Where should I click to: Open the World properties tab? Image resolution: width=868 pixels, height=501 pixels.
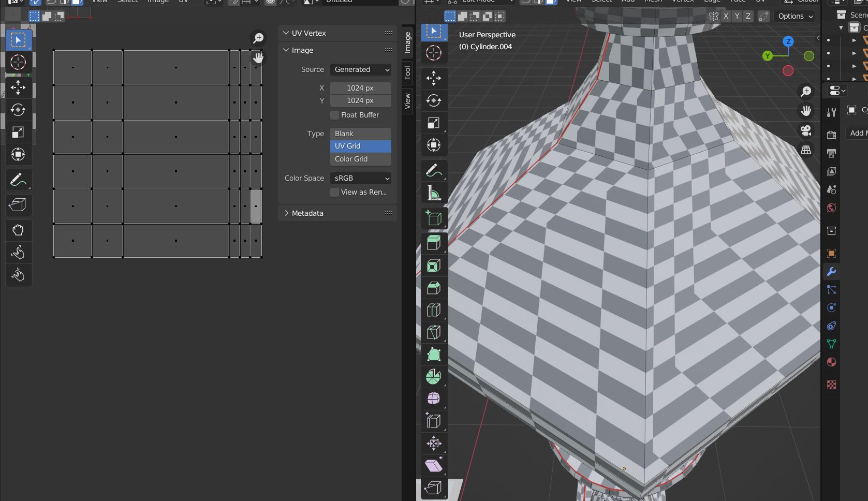click(x=831, y=208)
